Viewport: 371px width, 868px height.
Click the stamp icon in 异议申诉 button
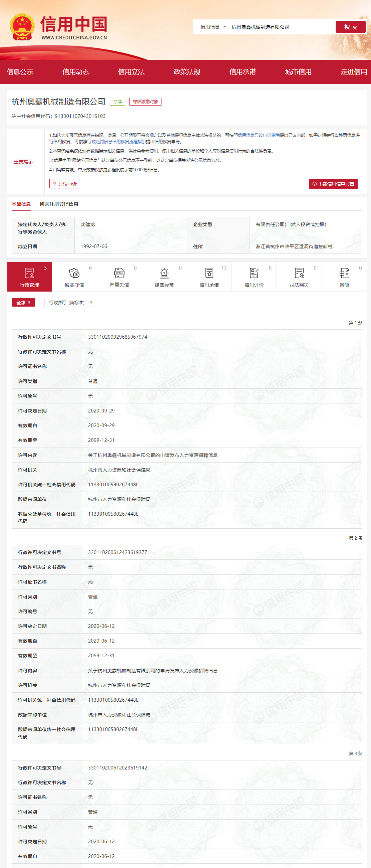tap(55, 184)
